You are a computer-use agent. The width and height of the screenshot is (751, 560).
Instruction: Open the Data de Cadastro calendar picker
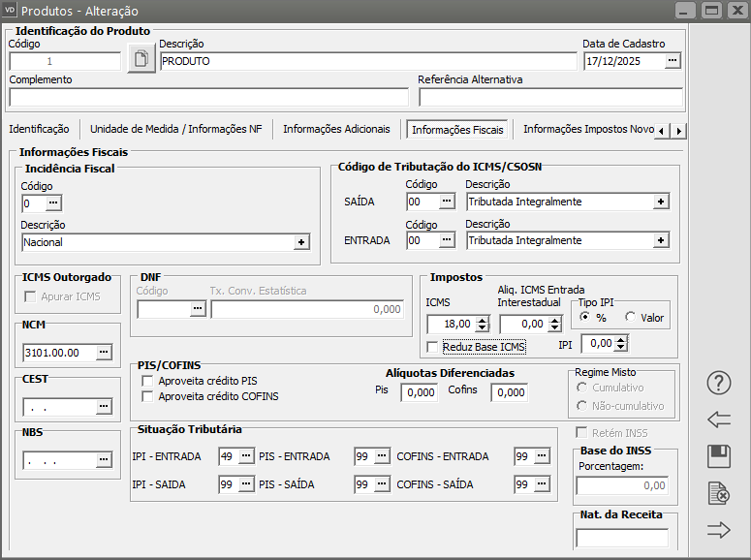coord(673,61)
